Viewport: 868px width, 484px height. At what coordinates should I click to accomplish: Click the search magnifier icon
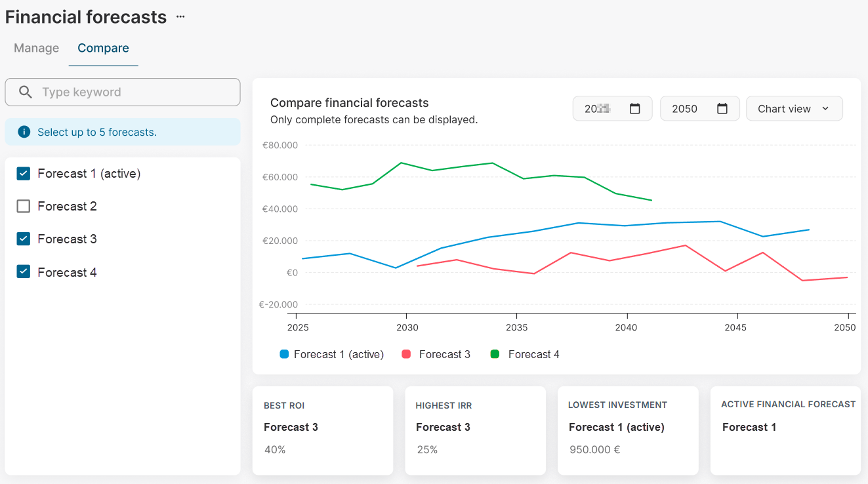click(26, 92)
